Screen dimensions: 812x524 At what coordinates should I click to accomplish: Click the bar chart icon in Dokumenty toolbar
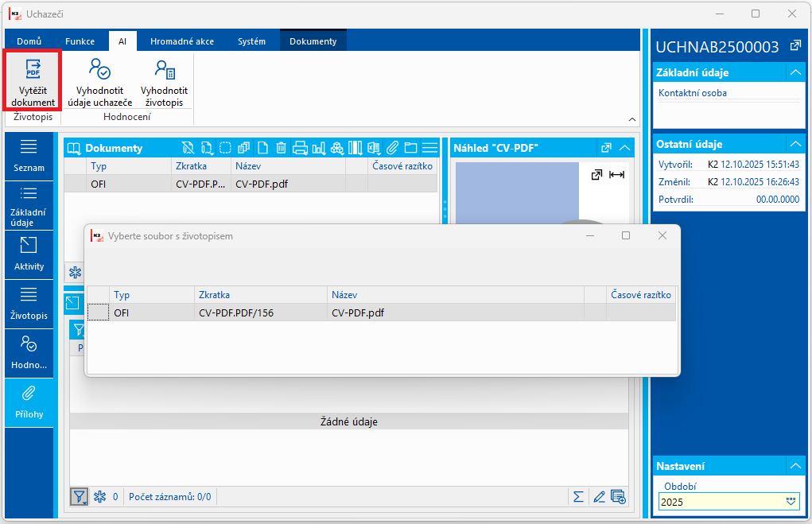pos(318,148)
